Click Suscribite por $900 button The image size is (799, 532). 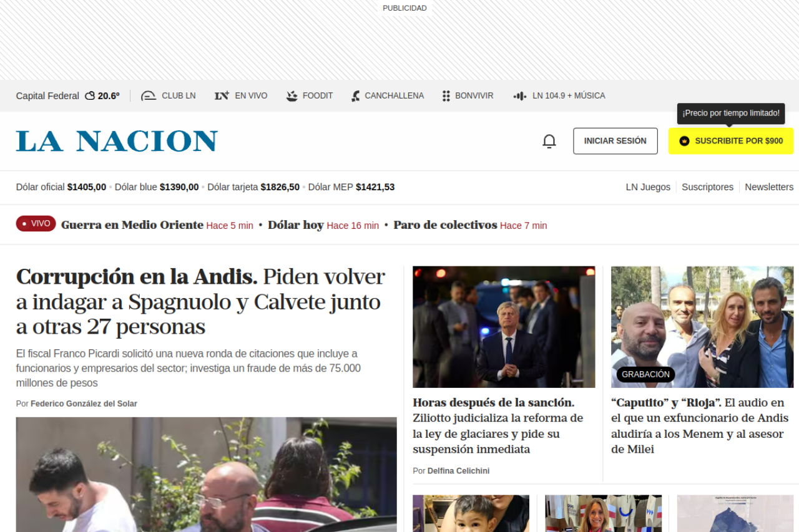click(731, 141)
